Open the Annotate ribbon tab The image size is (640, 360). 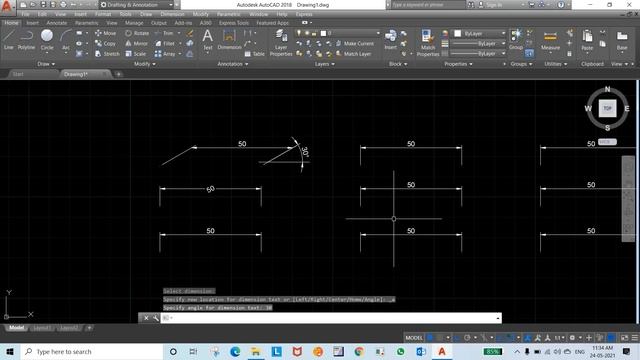[x=57, y=23]
